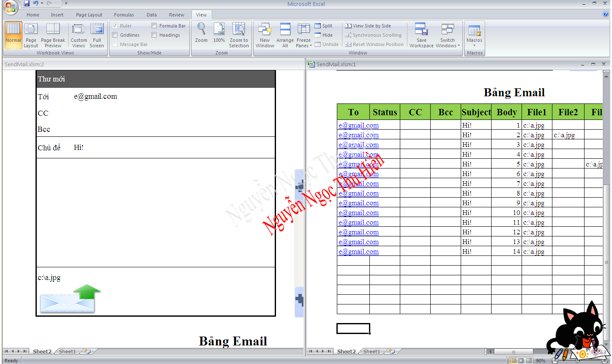
Task: Set zoom to 100%
Action: coord(219,33)
